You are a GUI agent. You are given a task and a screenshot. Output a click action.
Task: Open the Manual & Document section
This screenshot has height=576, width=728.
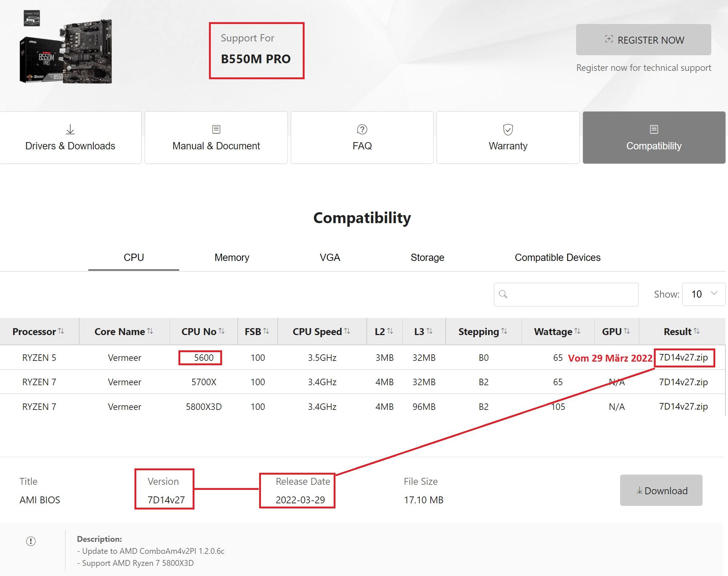click(216, 138)
